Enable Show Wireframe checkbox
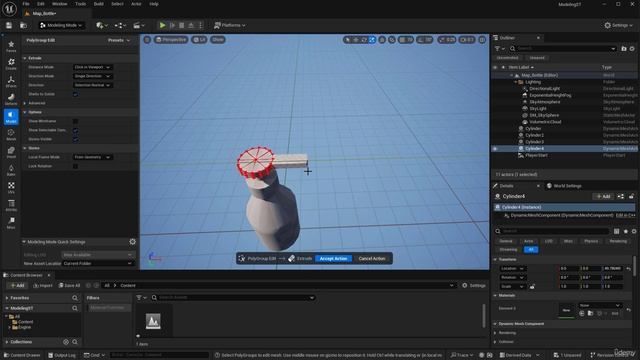640x360 pixels. (x=76, y=121)
